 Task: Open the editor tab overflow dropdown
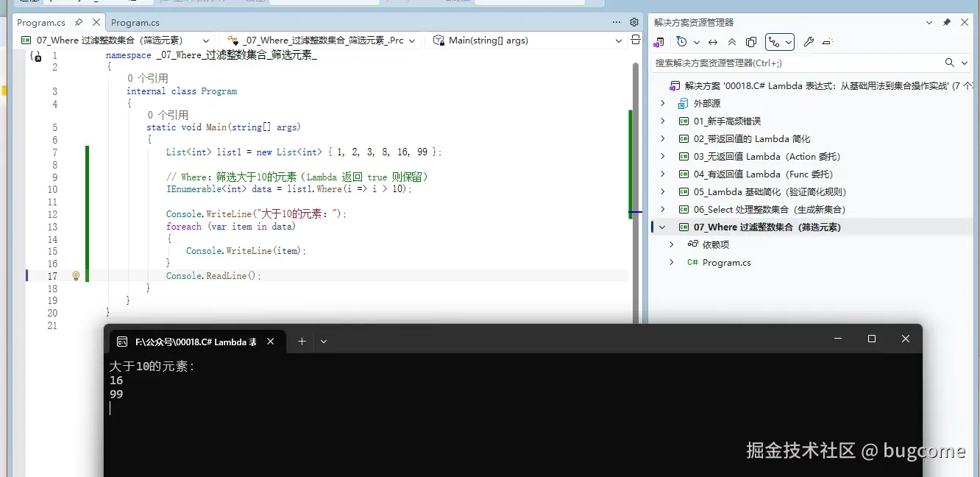[x=618, y=23]
